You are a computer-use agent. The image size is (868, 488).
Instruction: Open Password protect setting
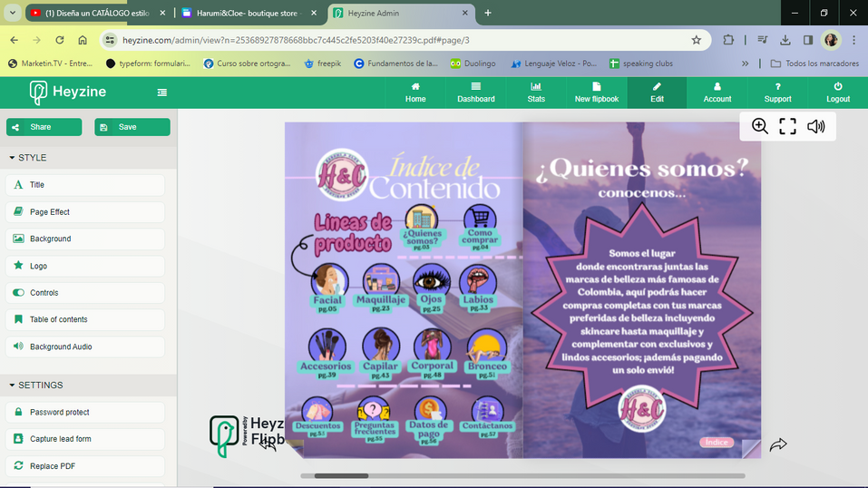(86, 412)
